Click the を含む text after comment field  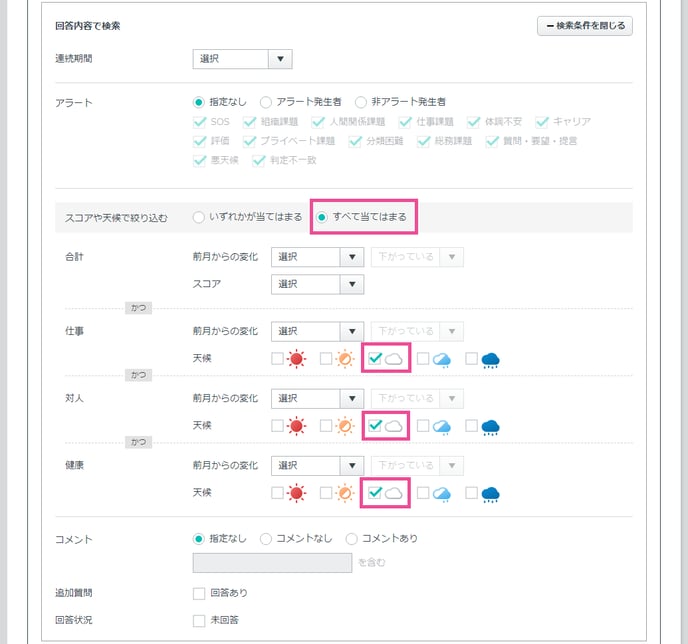tap(372, 563)
